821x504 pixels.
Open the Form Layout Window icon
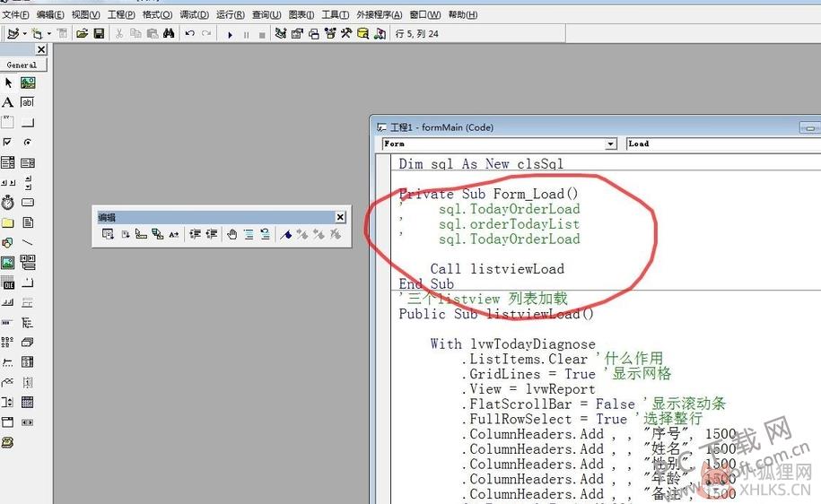(x=314, y=33)
